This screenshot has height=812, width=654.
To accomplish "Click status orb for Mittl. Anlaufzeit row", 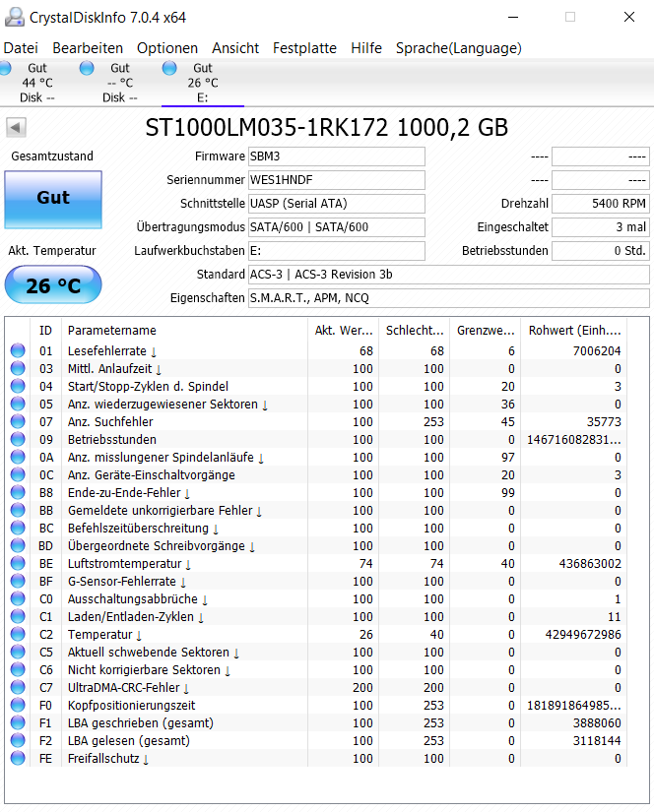I will [x=18, y=368].
